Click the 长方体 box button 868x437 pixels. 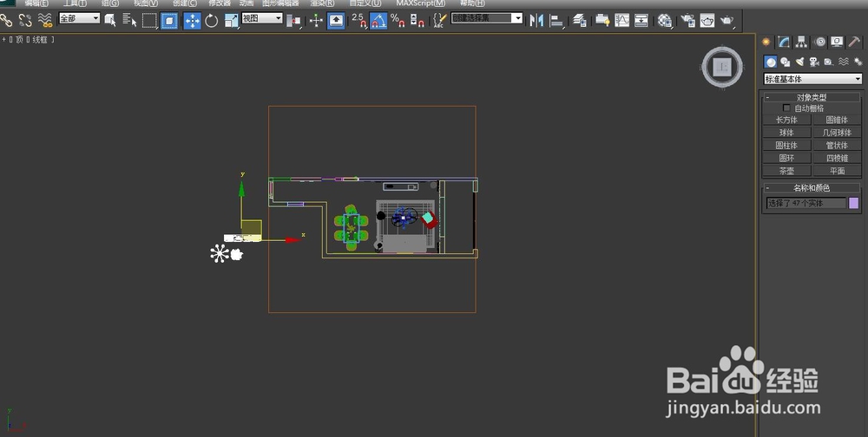[786, 120]
